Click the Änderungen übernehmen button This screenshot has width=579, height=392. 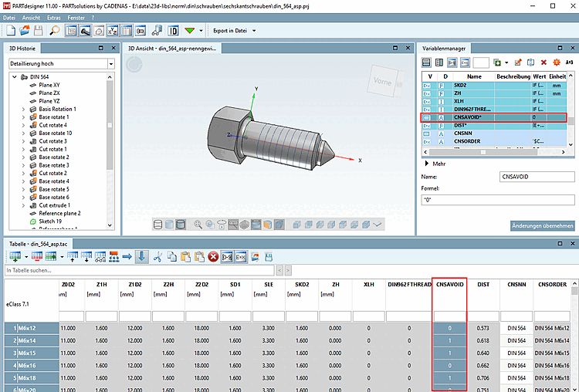coord(542,225)
